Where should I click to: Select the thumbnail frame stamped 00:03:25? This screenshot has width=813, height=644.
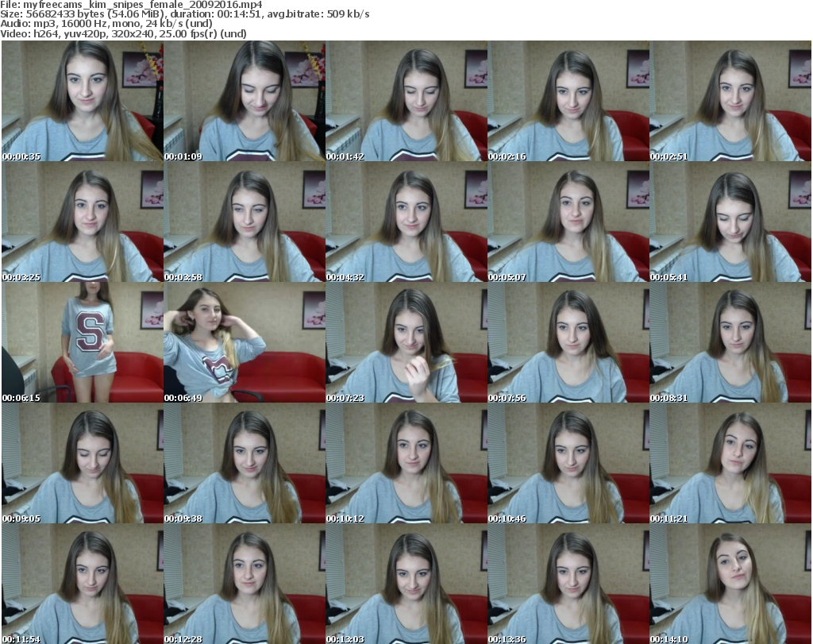83,222
